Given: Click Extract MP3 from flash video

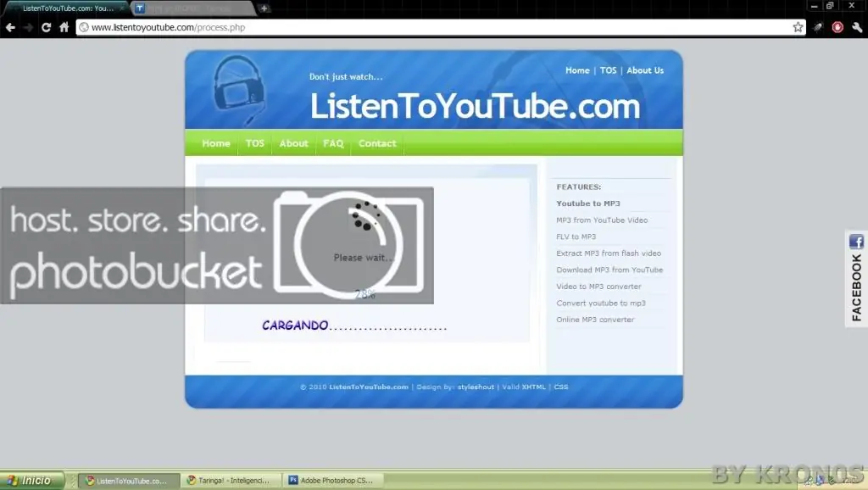Looking at the screenshot, I should coord(609,253).
